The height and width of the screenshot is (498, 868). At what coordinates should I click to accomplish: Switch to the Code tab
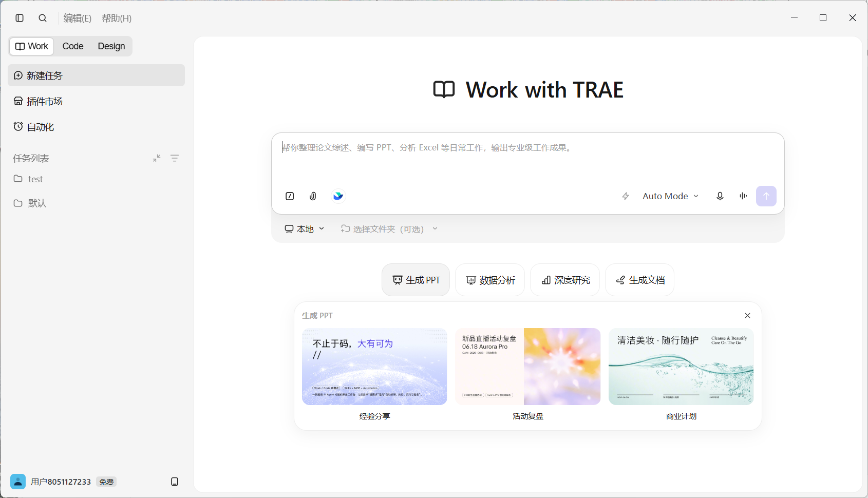73,46
